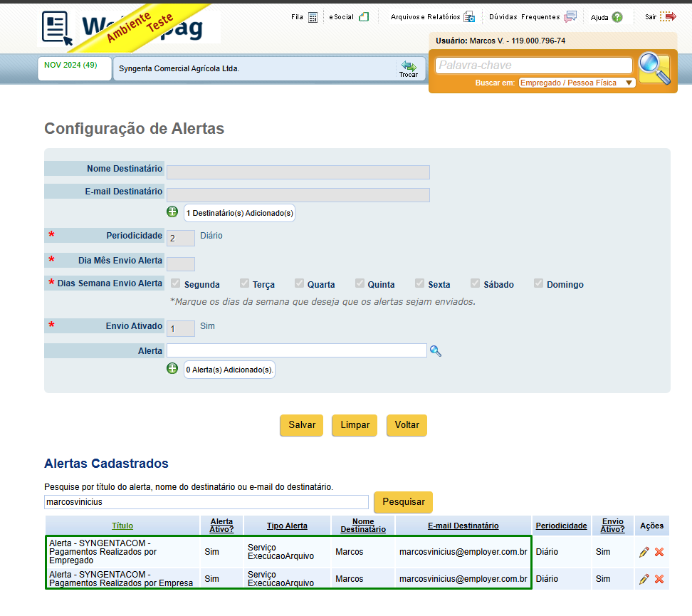Viewport: 692px width, 616px height.
Task: Click the alert search field containing marcosvinicius
Action: pos(206,502)
